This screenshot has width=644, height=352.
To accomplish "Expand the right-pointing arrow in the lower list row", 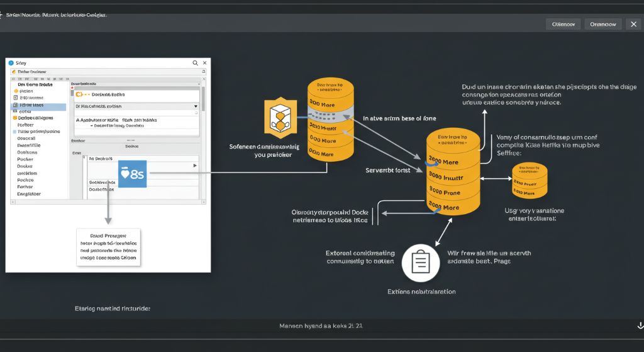I will point(194,166).
